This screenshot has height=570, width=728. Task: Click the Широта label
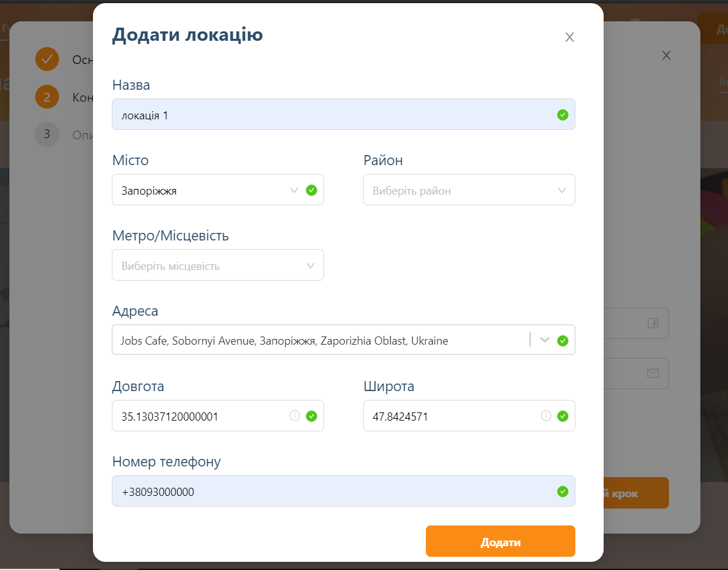click(x=389, y=386)
